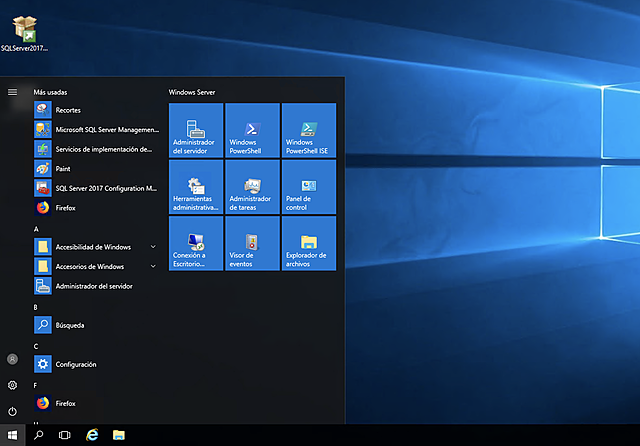
Task: Open the Herramientas administrativas tile
Action: pos(196,187)
